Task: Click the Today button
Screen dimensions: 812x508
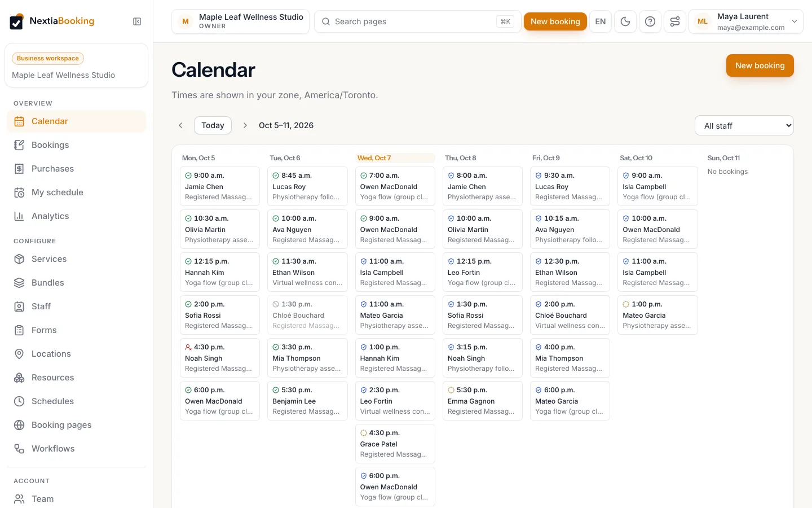Action: tap(213, 125)
